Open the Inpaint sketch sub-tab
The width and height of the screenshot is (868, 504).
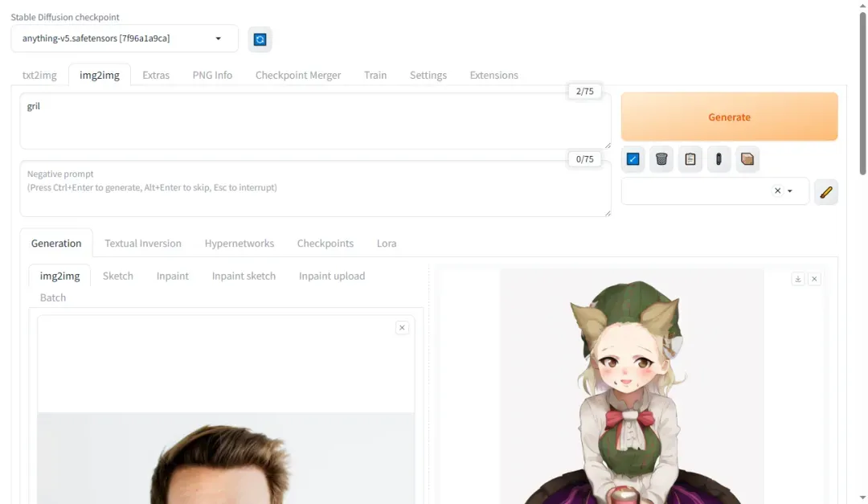coord(244,276)
